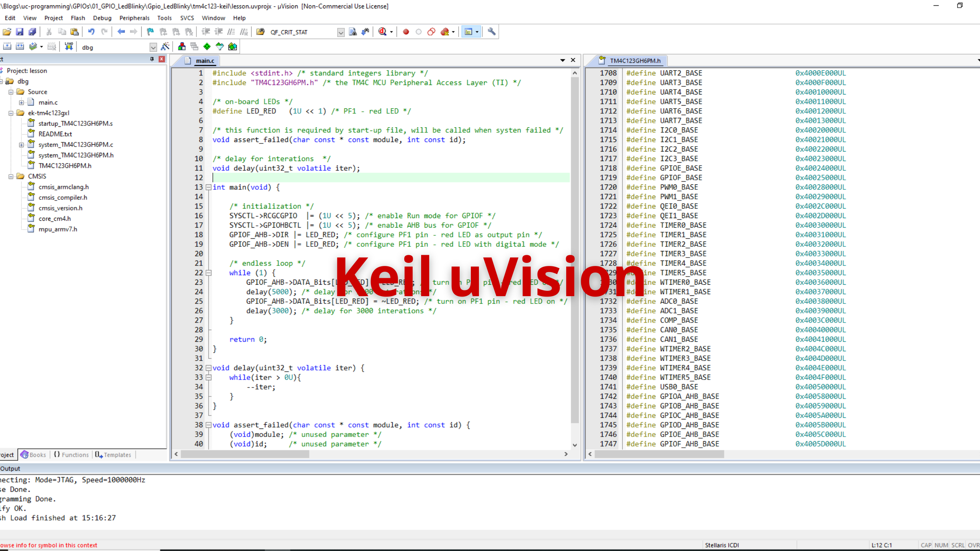Collapse the CMSIS folder group
Image resolution: width=980 pixels, height=551 pixels.
[11, 176]
